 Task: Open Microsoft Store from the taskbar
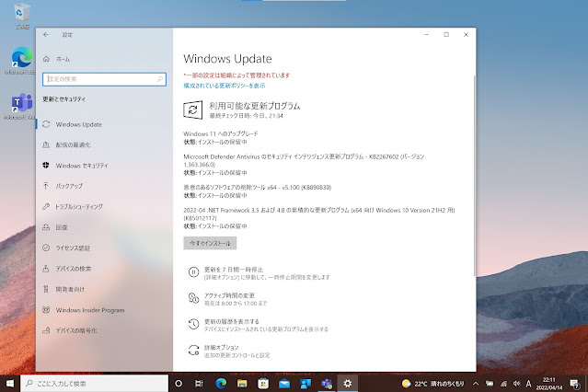[263, 384]
